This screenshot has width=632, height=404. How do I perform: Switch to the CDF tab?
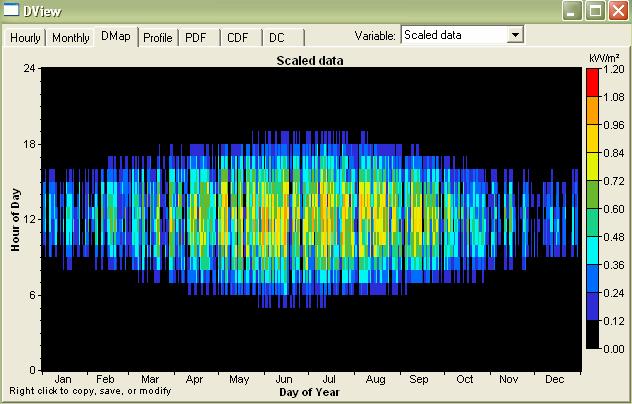(x=238, y=38)
